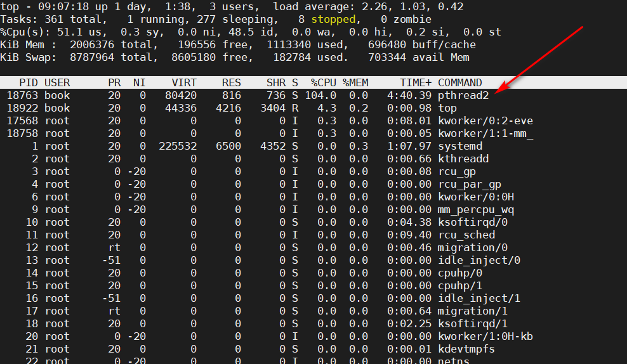This screenshot has width=627, height=364.
Task: Select the %MEM column header
Action: (x=355, y=82)
